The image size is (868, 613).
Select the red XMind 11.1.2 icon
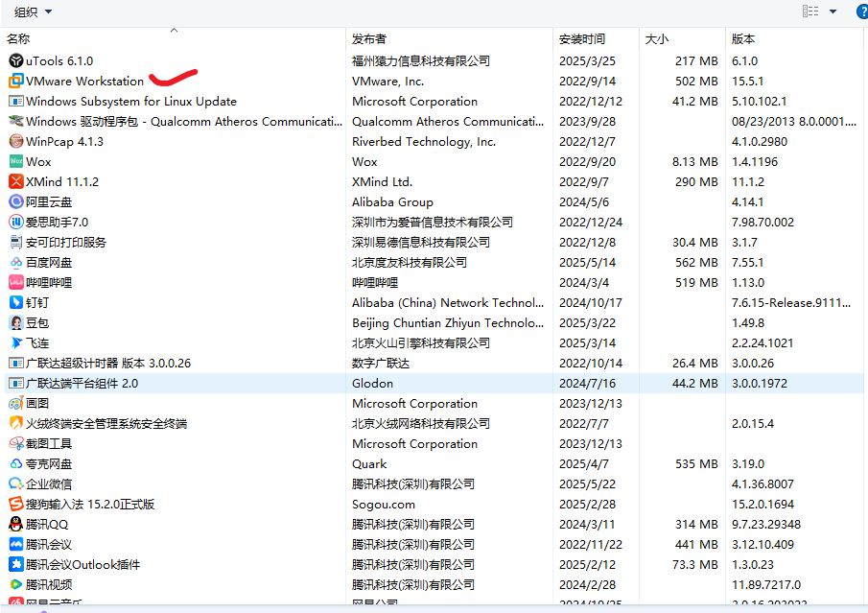[16, 181]
